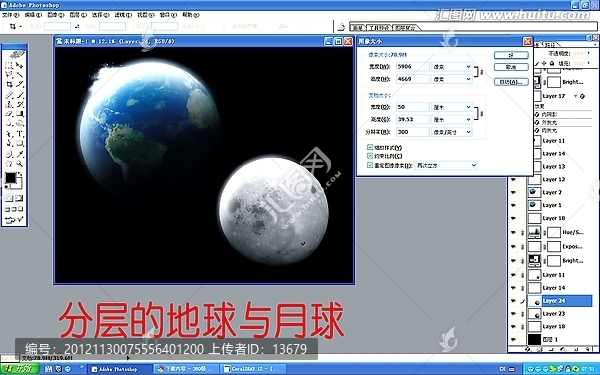
Task: Select the Eraser tool
Action: tap(9, 114)
